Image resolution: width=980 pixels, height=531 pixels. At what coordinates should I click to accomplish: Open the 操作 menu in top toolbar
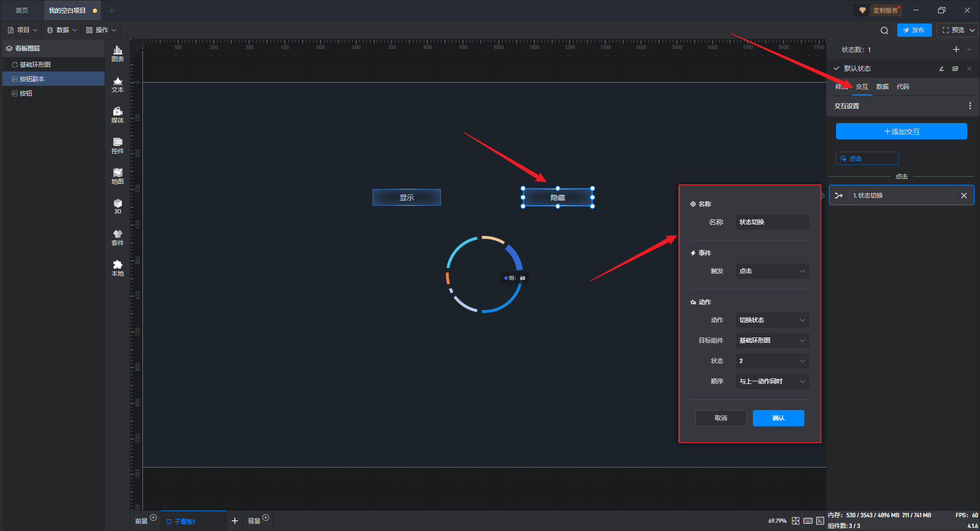[101, 30]
